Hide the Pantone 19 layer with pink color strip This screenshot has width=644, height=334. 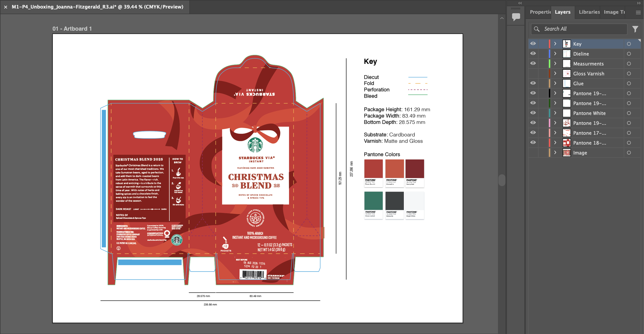[x=533, y=123]
